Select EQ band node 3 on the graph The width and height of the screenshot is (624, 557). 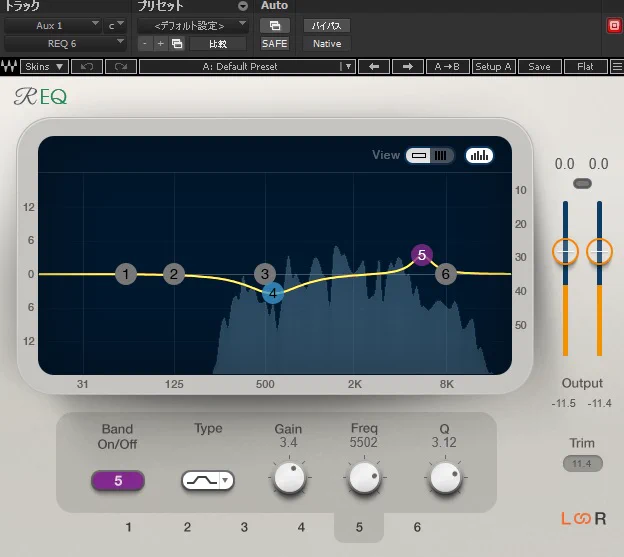[265, 274]
